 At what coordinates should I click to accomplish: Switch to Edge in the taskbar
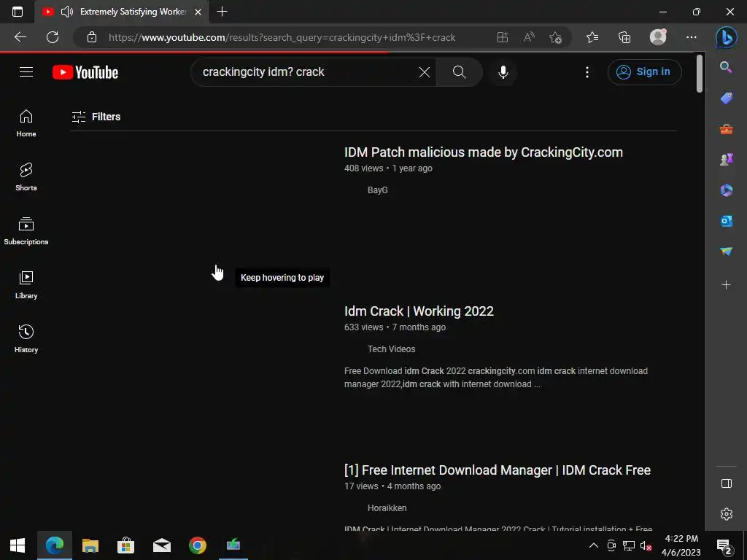pos(54,545)
